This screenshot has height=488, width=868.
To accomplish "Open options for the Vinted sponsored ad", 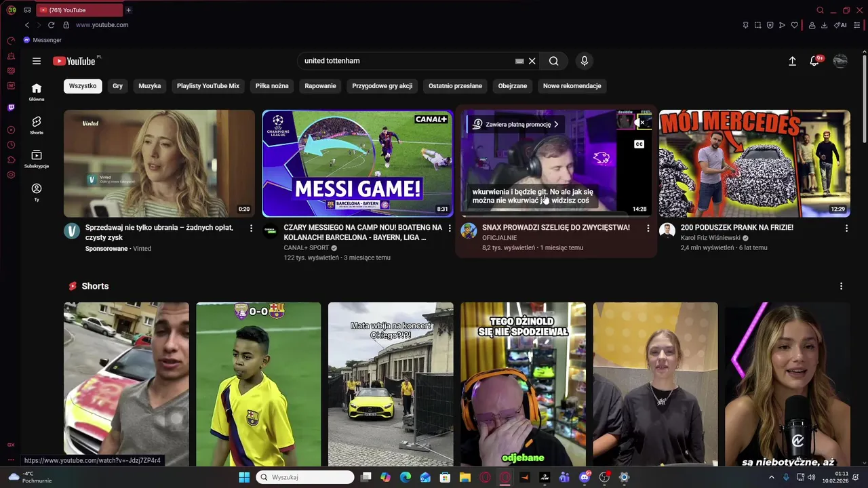I will (251, 228).
